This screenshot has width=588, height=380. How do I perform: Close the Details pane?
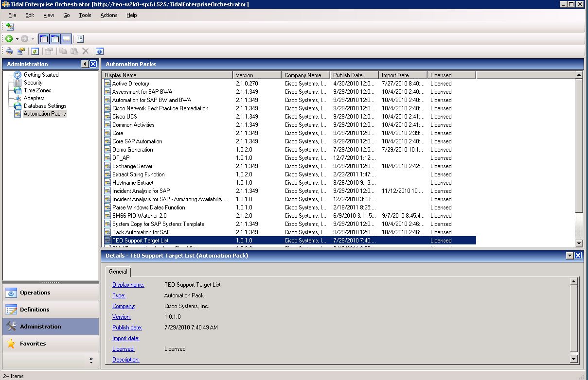(x=578, y=256)
